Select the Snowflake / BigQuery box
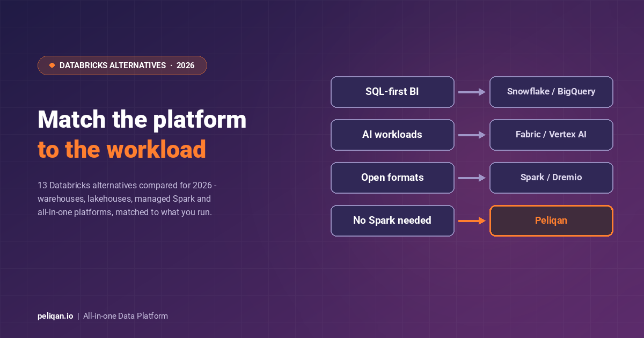 coord(551,92)
